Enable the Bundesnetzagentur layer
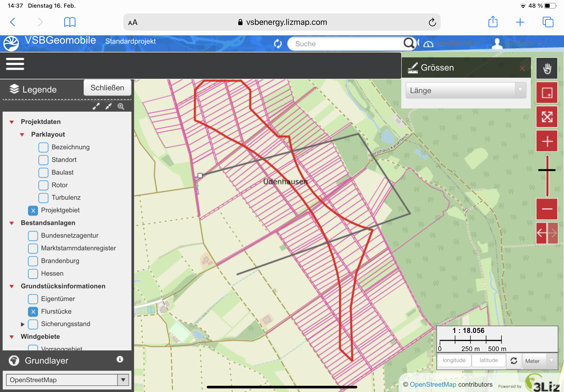 (33, 236)
